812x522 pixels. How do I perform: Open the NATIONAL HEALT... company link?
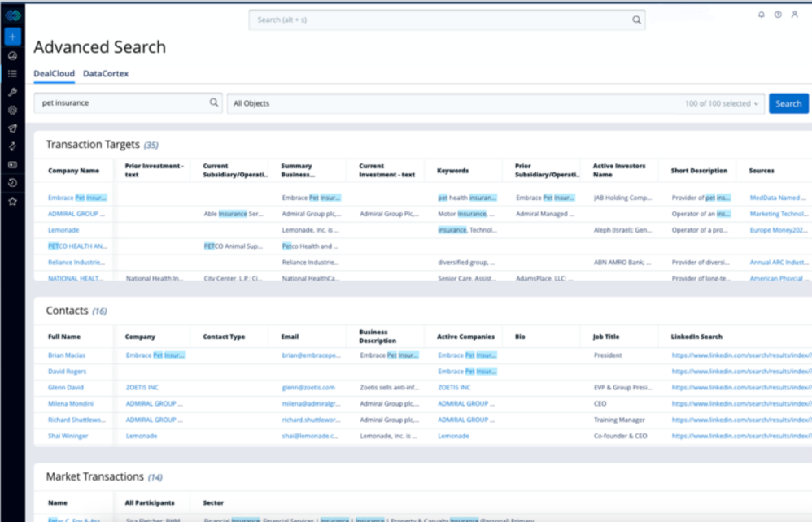[76, 278]
